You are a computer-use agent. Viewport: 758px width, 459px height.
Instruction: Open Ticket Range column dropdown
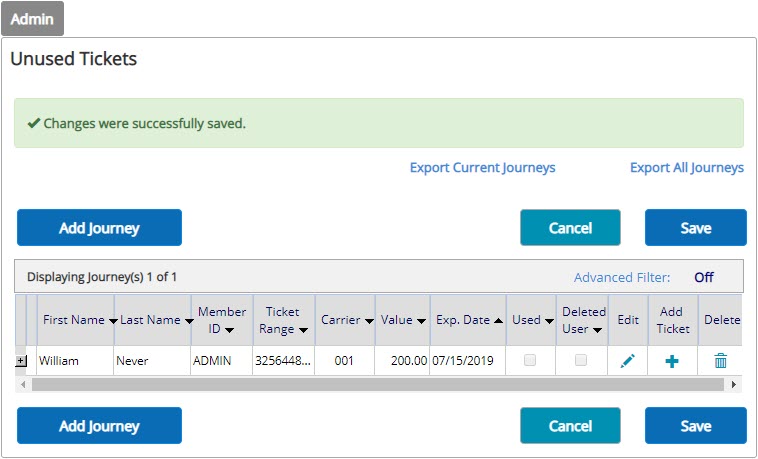point(303,330)
